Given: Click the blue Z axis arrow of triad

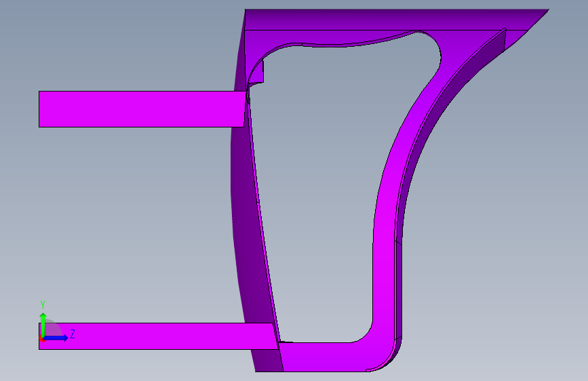Looking at the screenshot, I should point(56,338).
